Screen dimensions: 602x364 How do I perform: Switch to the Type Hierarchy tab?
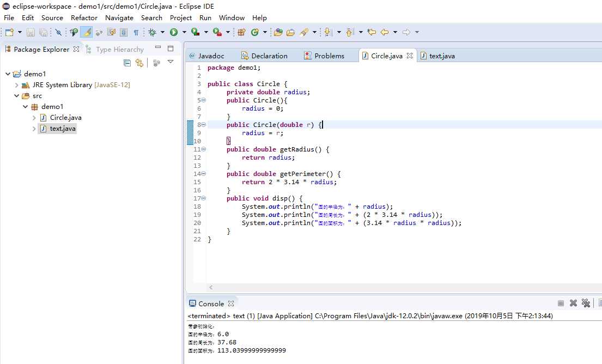pos(115,49)
